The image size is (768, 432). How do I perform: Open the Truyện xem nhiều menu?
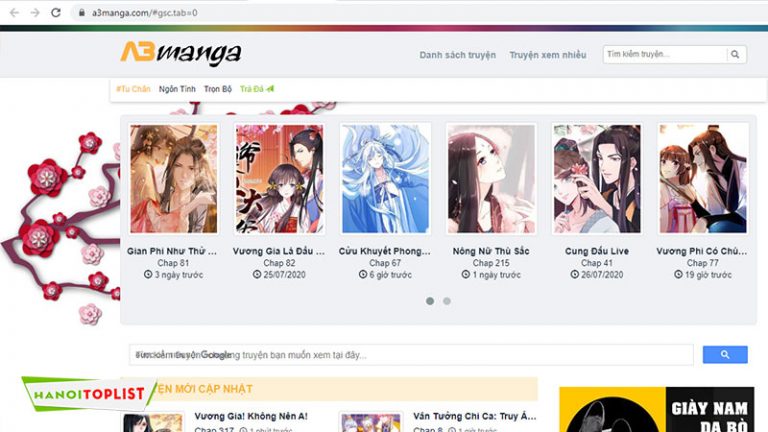click(x=547, y=55)
